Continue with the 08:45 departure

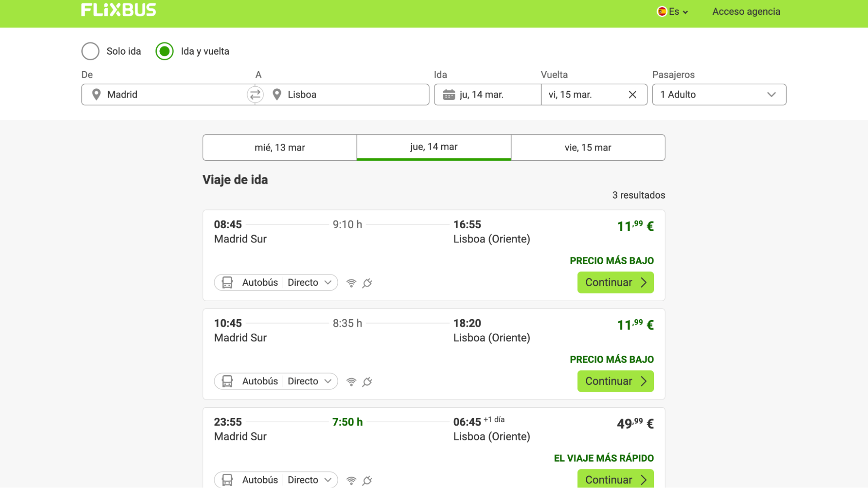click(x=615, y=282)
